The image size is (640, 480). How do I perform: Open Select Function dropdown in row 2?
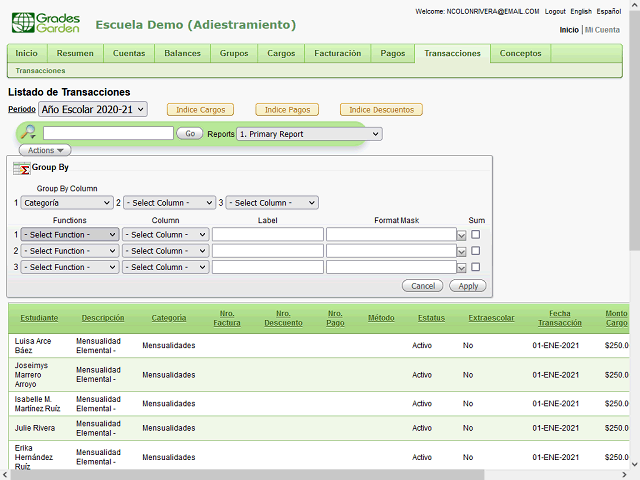[x=70, y=251]
